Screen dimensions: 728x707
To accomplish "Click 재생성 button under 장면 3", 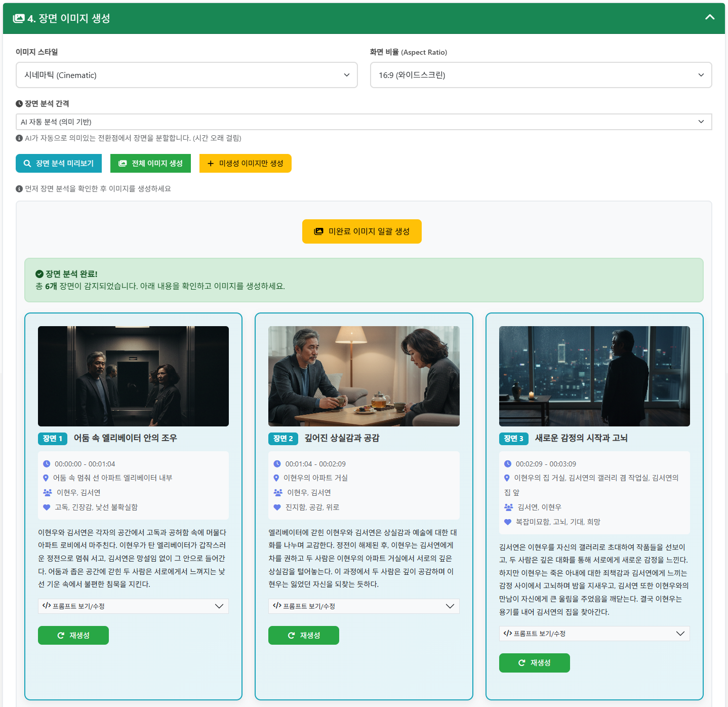I will pyautogui.click(x=535, y=663).
